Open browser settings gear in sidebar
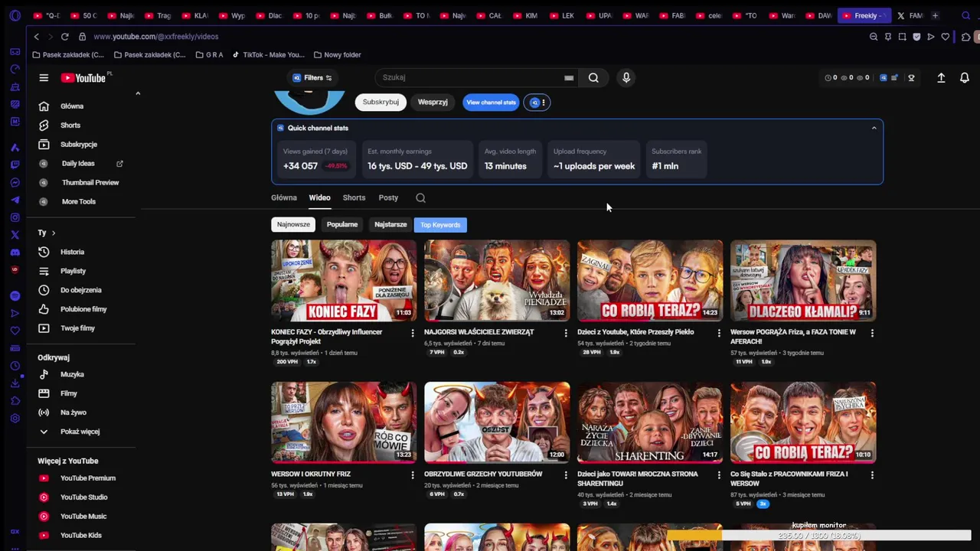980x551 pixels. (15, 419)
